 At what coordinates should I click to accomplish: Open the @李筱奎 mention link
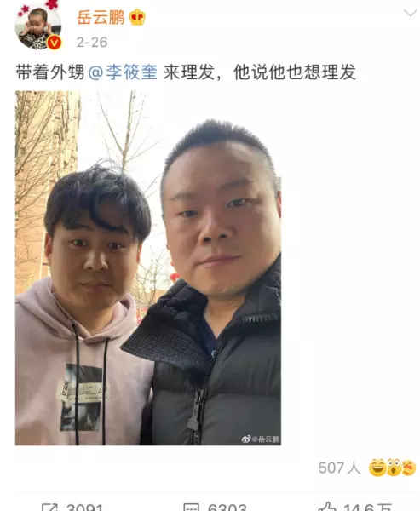click(123, 72)
